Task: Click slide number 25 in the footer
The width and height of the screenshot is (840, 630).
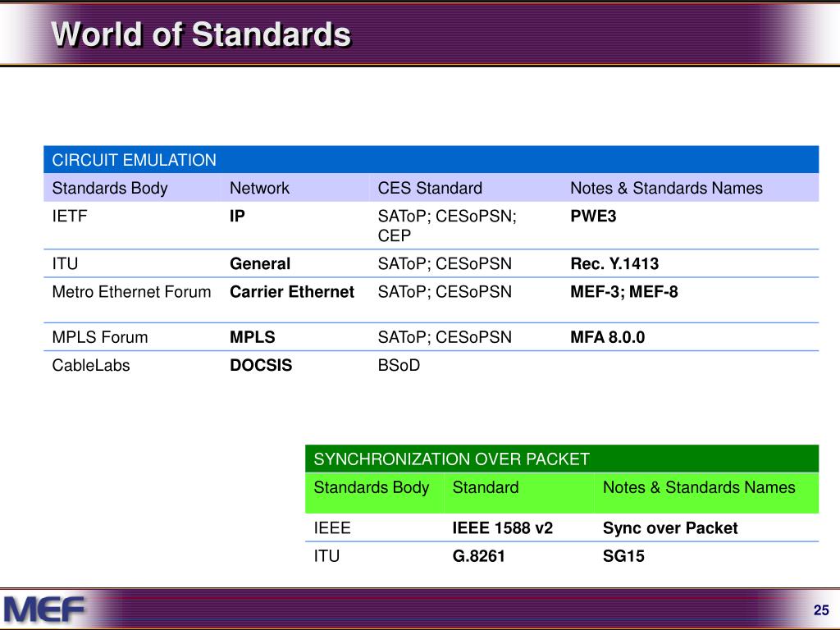Action: tap(821, 610)
